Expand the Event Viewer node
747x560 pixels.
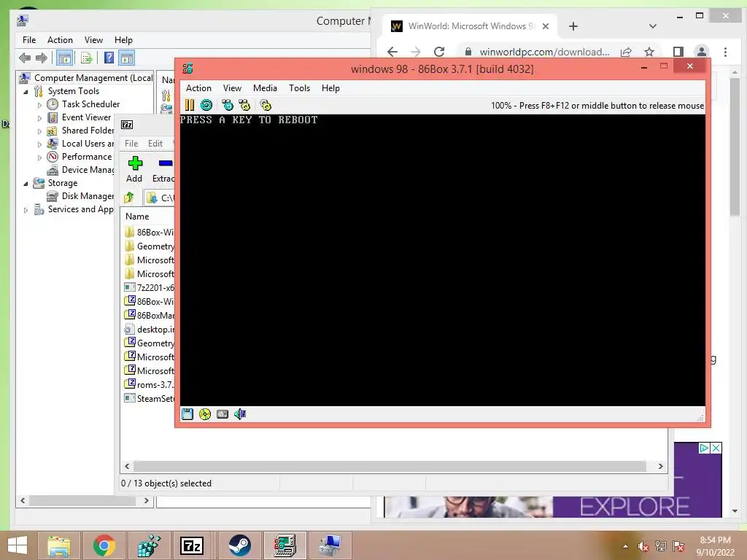pyautogui.click(x=39, y=117)
